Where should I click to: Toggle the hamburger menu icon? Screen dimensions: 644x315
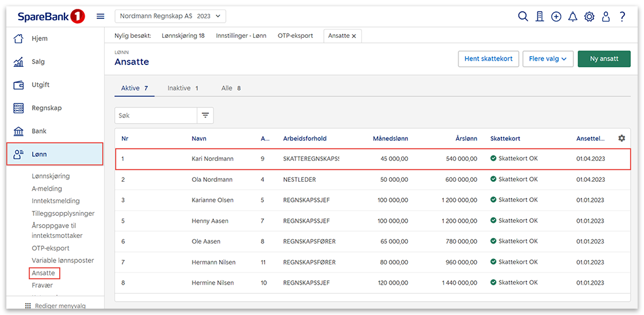click(x=100, y=16)
